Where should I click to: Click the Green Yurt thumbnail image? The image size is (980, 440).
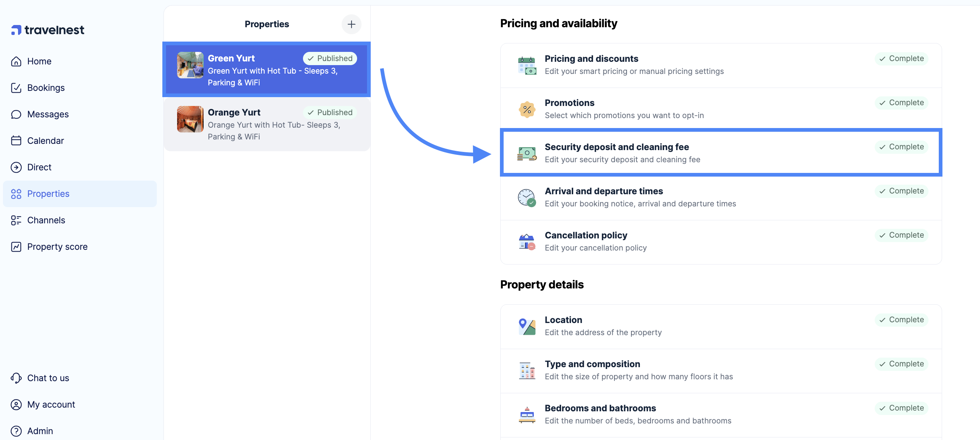coord(190,65)
